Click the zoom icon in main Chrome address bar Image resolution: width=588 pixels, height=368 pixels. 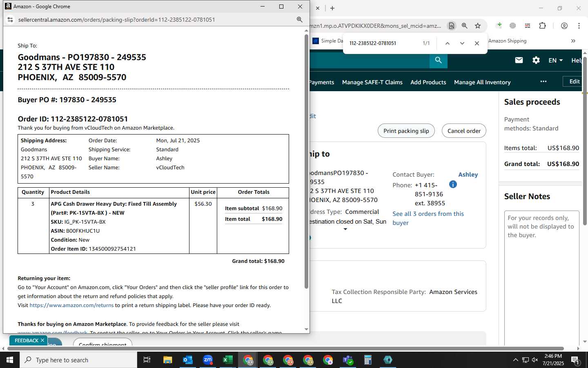point(464,26)
